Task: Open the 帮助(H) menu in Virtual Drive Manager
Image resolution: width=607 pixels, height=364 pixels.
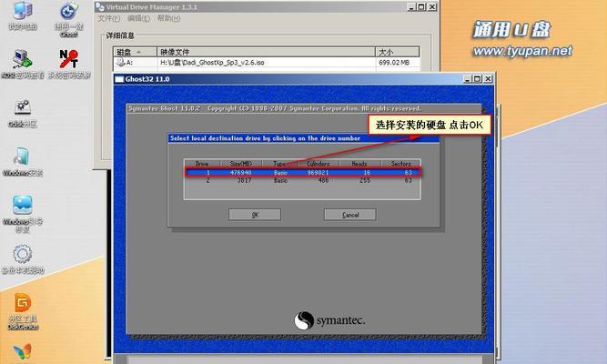Action: tap(168, 18)
